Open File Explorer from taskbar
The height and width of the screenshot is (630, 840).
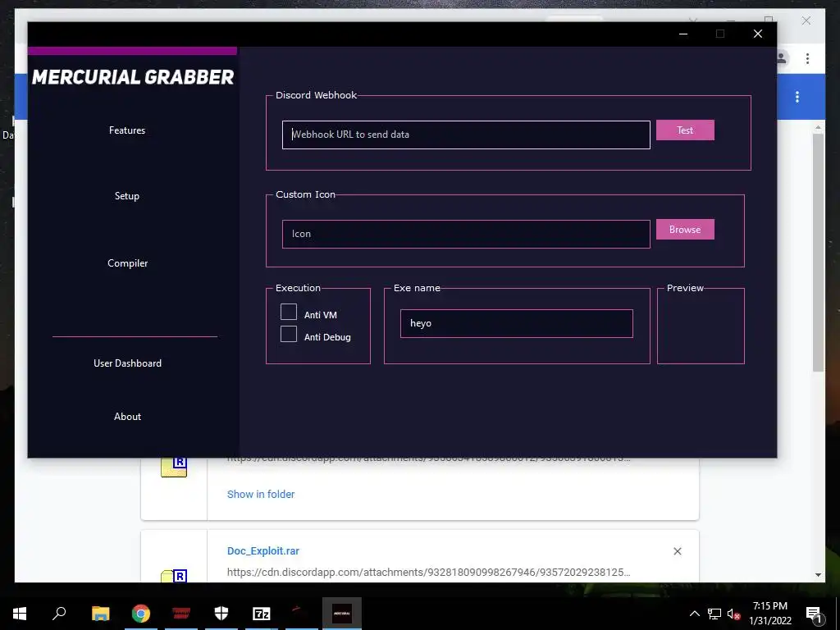100,614
